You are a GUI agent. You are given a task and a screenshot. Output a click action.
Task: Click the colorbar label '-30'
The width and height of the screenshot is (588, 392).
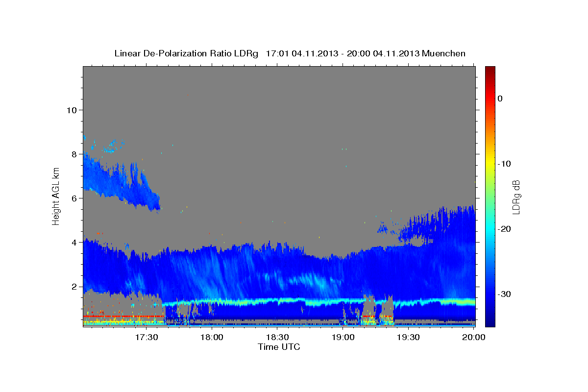tap(505, 294)
